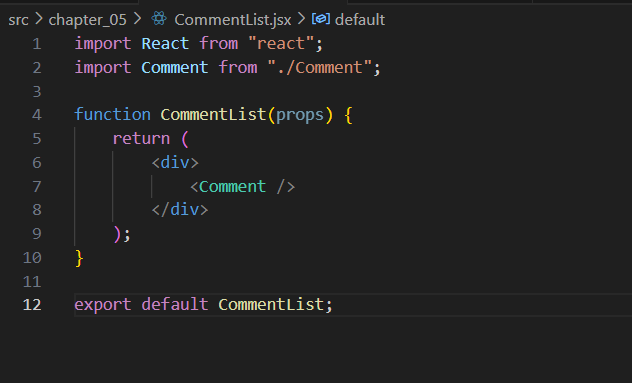Click the 'from' keyword on line 2
Screen dimensions: 632x383
click(x=238, y=68)
